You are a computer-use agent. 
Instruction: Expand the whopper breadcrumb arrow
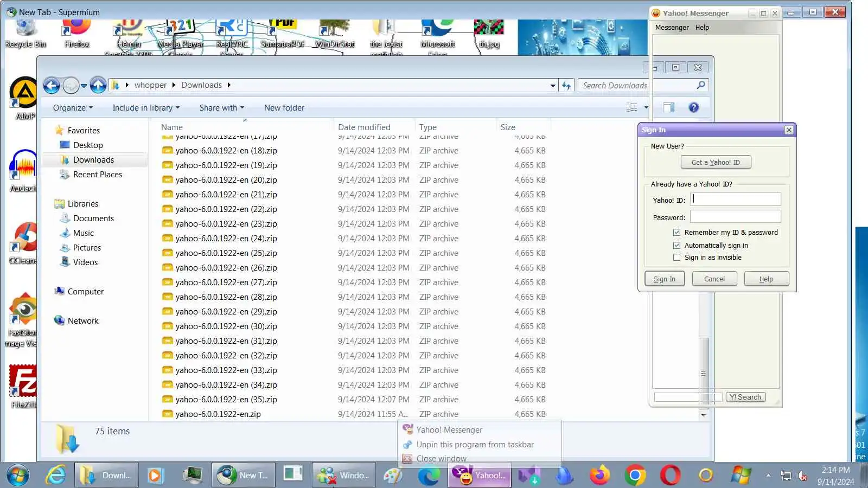(174, 85)
